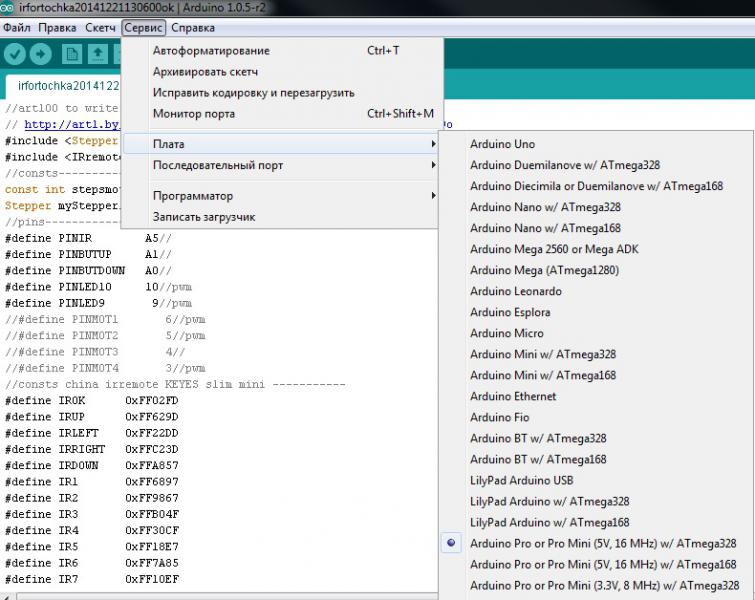Select Arduino Mini w/ ATmega168

pyautogui.click(x=596, y=375)
